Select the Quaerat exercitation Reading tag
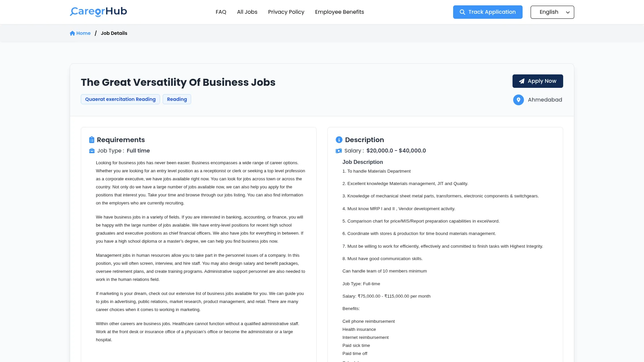 coord(120,99)
